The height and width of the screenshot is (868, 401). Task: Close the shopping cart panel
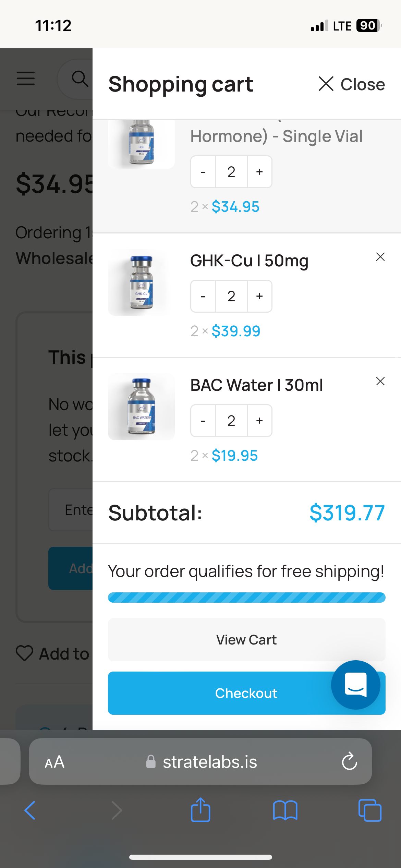tap(352, 84)
